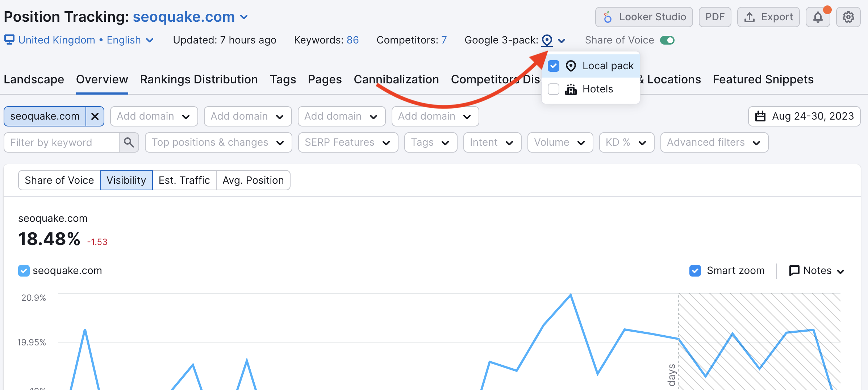Screen dimensions: 868x390
Task: Switch to the Landscape tab
Action: point(34,79)
